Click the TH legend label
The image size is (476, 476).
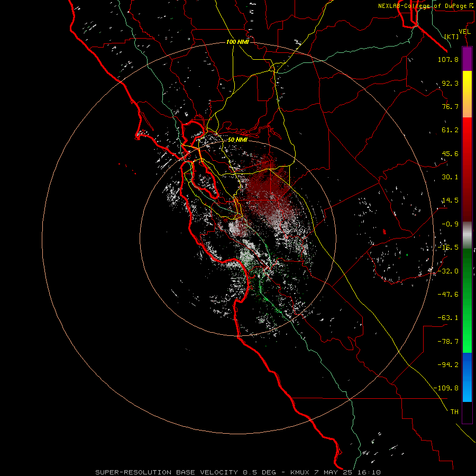coord(454,411)
